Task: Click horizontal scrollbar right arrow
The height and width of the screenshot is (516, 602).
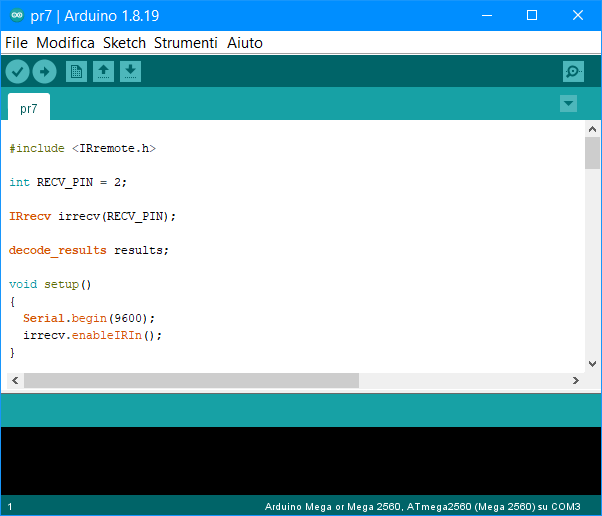Action: [x=576, y=380]
